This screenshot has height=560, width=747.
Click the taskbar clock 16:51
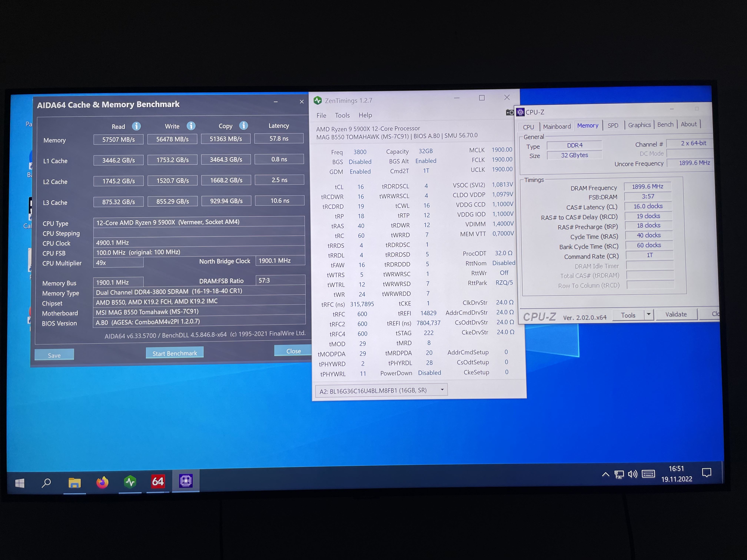point(676,469)
